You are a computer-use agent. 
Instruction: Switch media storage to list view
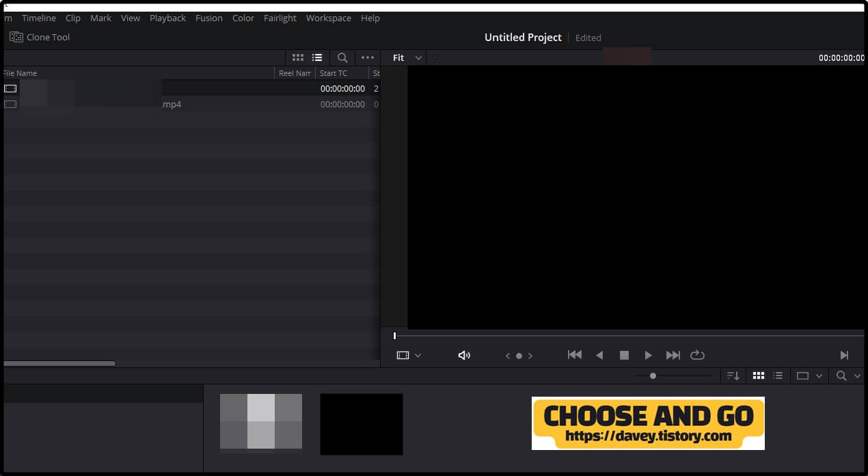317,57
